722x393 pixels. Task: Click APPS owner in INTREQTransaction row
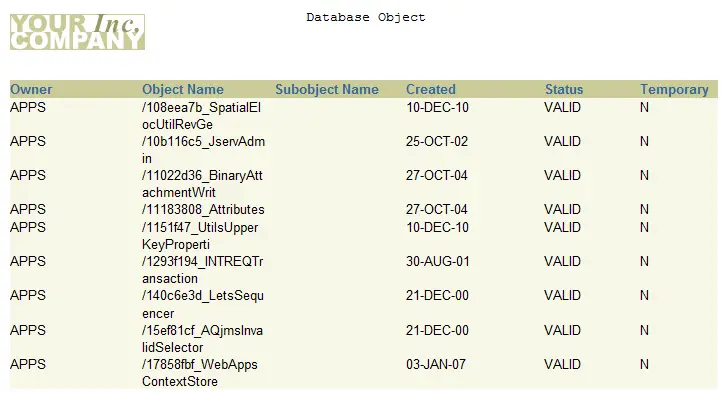pyautogui.click(x=28, y=262)
